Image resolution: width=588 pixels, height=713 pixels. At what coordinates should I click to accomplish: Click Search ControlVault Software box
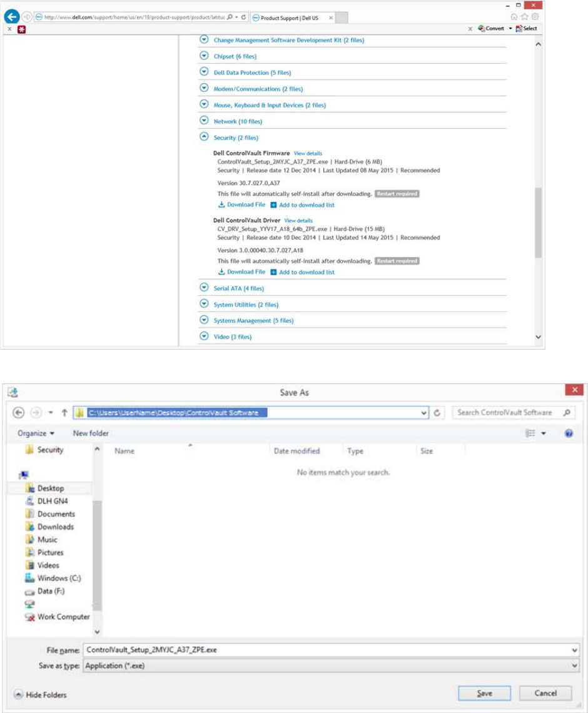click(x=514, y=412)
